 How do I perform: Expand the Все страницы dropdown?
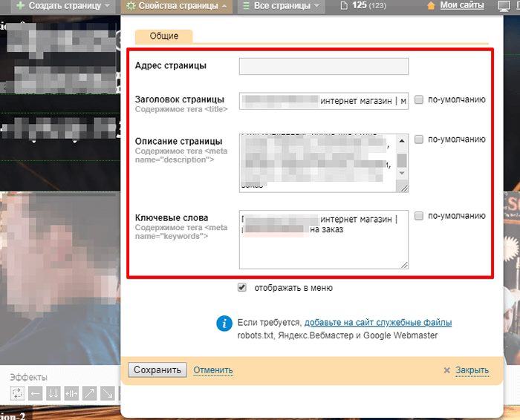[281, 6]
